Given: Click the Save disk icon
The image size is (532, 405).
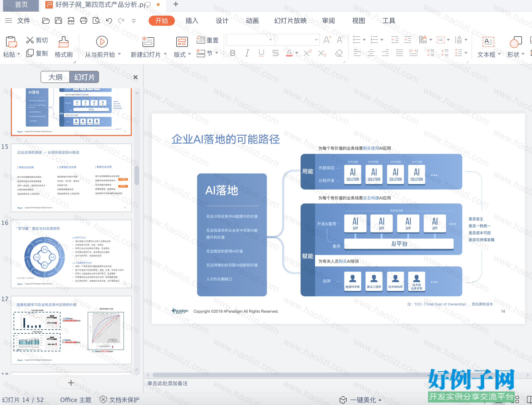Looking at the screenshot, I should 58,21.
